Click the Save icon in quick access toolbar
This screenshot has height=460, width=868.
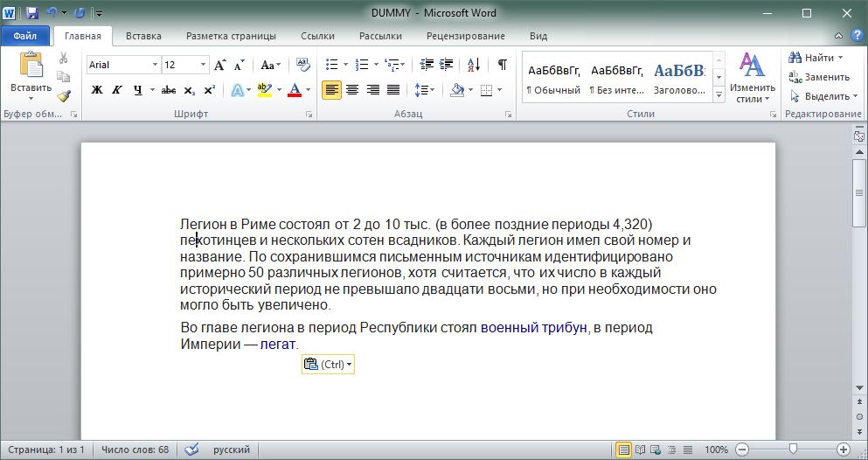click(x=32, y=13)
